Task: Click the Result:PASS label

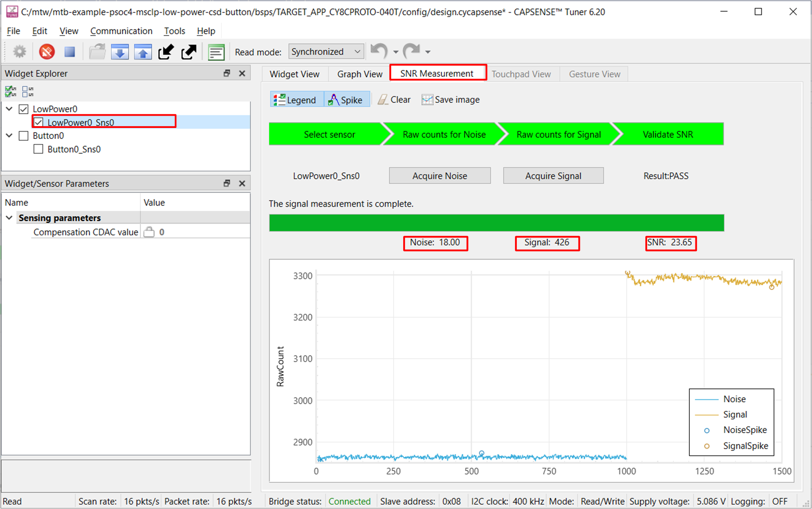Action: [x=666, y=176]
